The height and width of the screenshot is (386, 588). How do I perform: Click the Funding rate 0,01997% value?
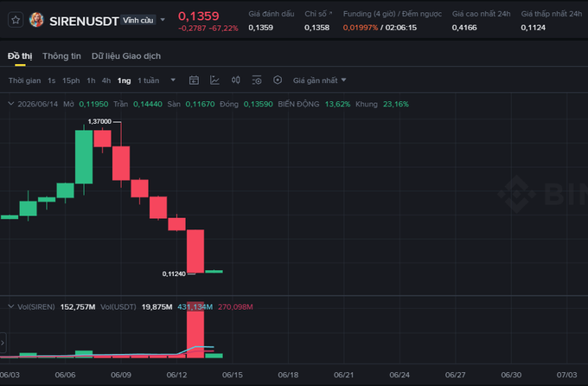361,28
